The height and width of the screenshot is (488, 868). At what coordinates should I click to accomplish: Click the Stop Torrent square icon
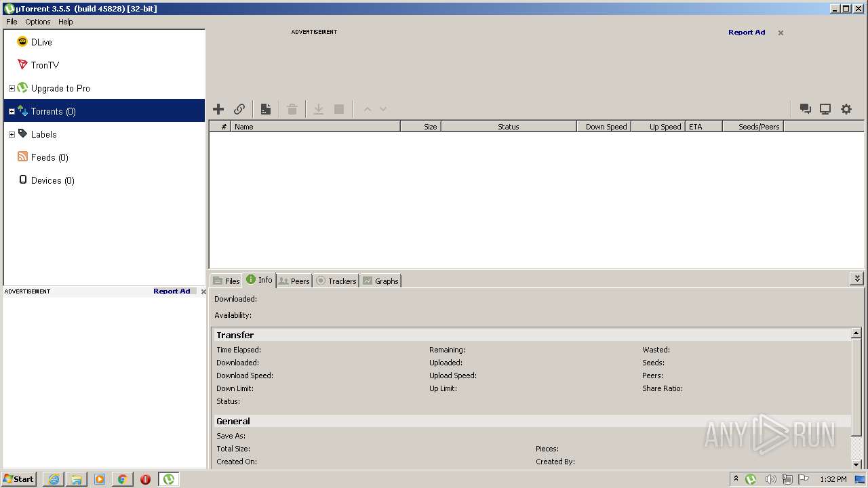coord(339,109)
